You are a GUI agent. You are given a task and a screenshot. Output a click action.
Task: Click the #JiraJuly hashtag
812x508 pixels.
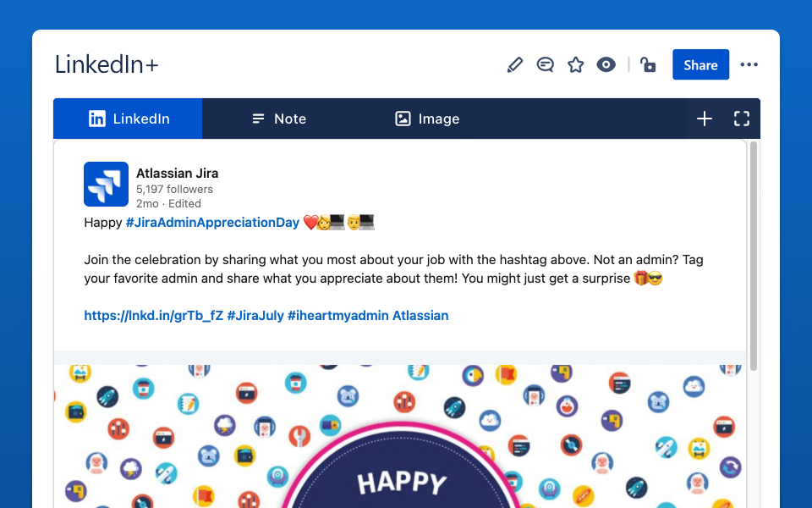[255, 316]
